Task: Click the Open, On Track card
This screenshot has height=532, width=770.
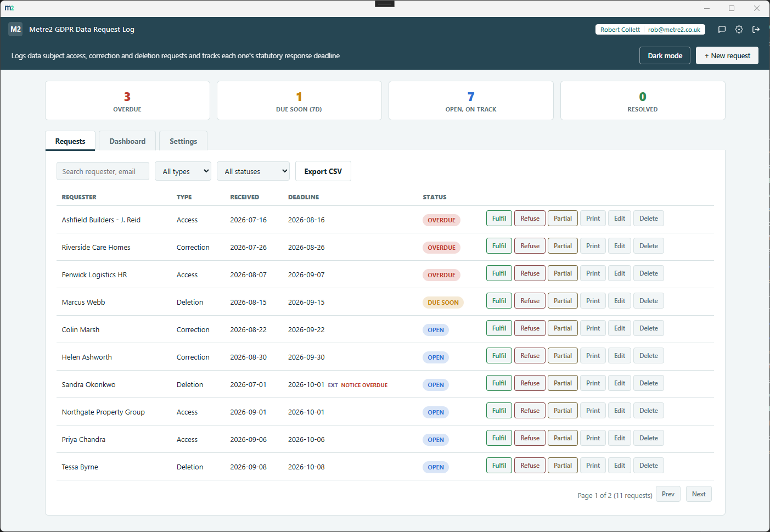Action: [x=471, y=100]
